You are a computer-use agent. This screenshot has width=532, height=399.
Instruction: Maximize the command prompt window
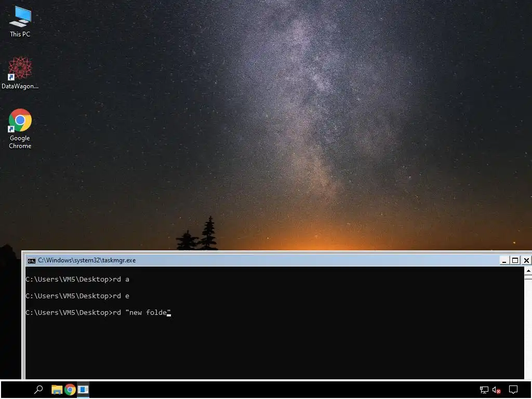click(515, 260)
